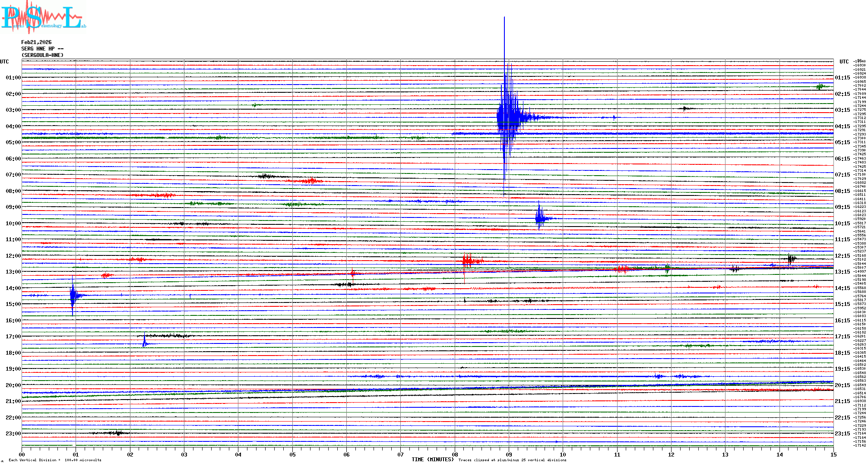868x466 pixels.
Task: Click the 20:15 label on right axis
Action: pos(842,385)
